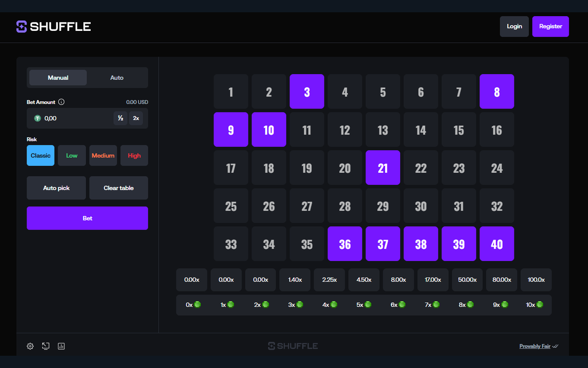Select tile number 24

(497, 168)
